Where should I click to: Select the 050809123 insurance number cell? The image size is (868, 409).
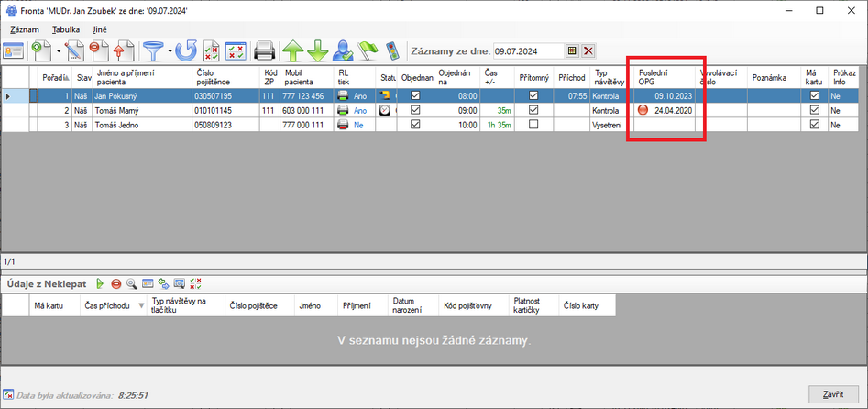225,126
